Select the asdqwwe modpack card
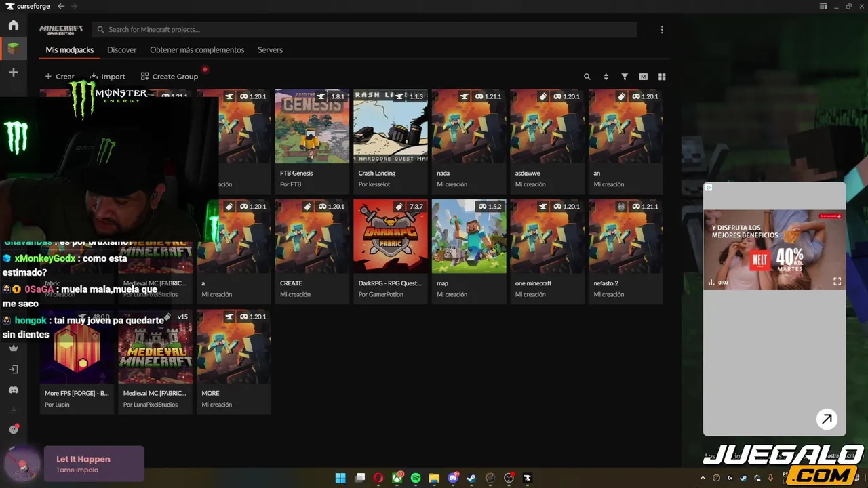This screenshot has width=868, height=488. point(547,142)
